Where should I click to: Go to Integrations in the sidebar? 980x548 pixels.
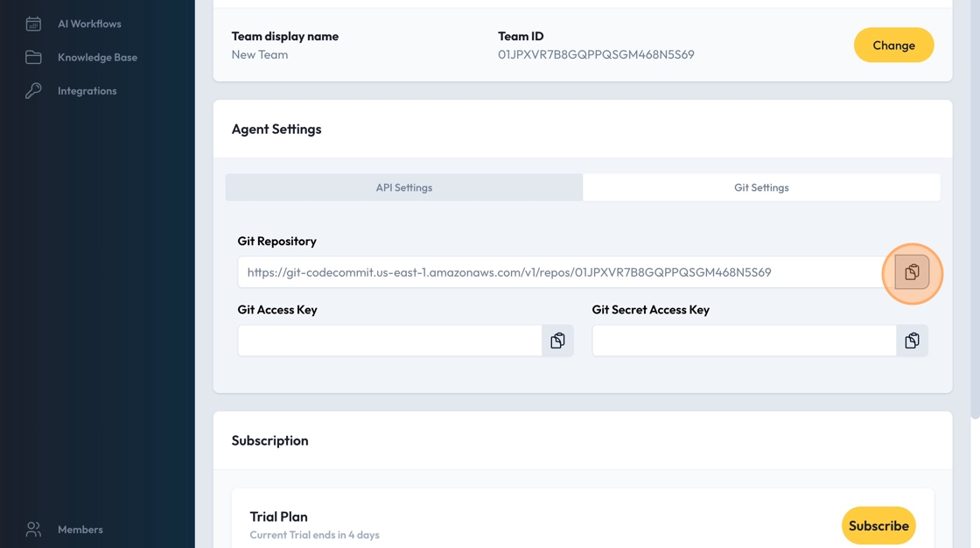click(x=87, y=91)
